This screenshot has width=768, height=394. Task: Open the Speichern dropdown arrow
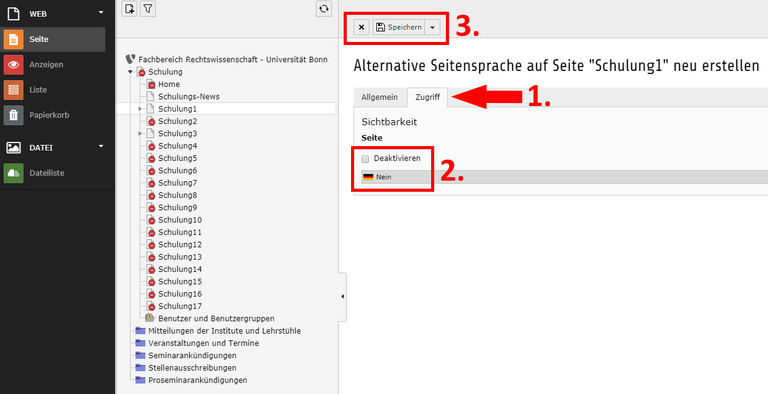click(x=432, y=27)
